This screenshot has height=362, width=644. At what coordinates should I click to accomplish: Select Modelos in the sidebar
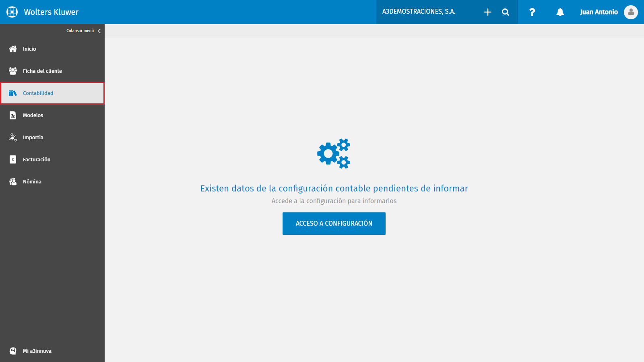[52, 115]
